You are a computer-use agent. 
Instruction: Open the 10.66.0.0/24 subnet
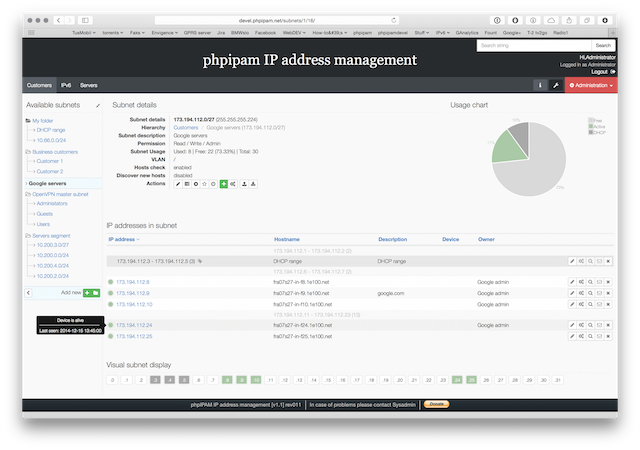[51, 140]
